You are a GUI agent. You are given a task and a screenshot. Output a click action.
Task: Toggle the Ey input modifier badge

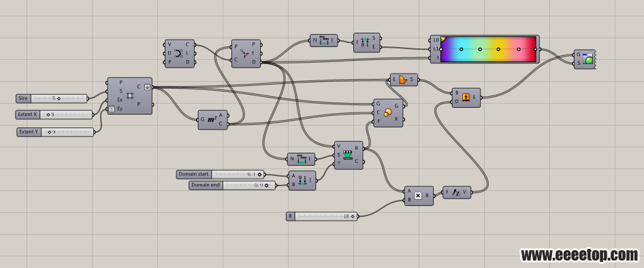pyautogui.click(x=112, y=109)
